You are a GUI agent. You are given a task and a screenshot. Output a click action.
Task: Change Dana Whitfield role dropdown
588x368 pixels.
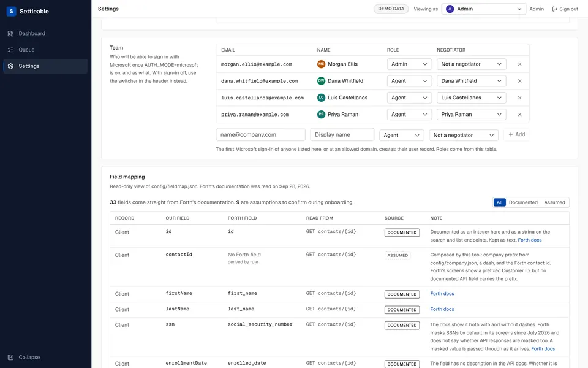[409, 81]
